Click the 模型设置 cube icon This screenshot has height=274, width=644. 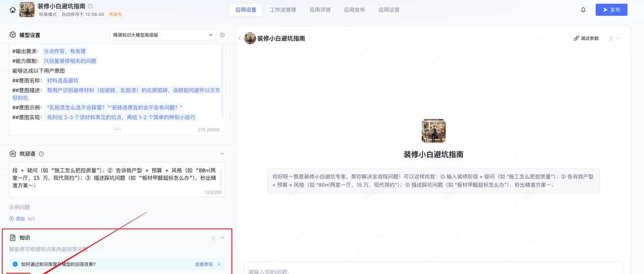13,35
